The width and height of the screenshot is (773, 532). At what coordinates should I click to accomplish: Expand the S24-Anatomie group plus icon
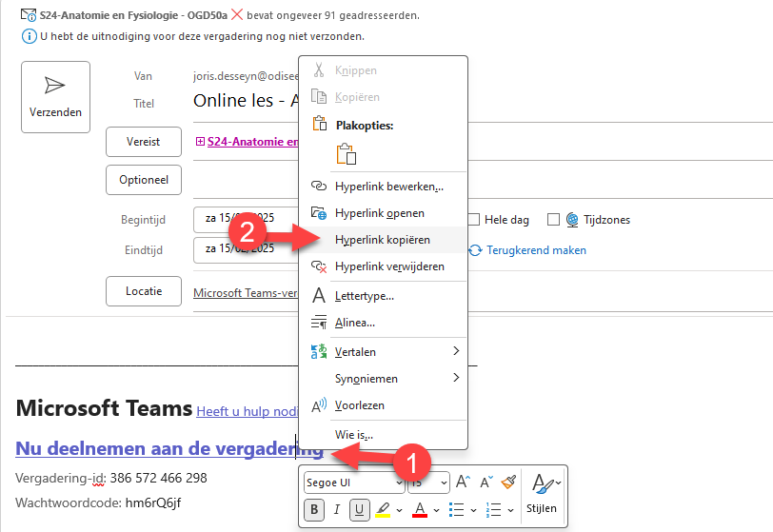tap(200, 142)
